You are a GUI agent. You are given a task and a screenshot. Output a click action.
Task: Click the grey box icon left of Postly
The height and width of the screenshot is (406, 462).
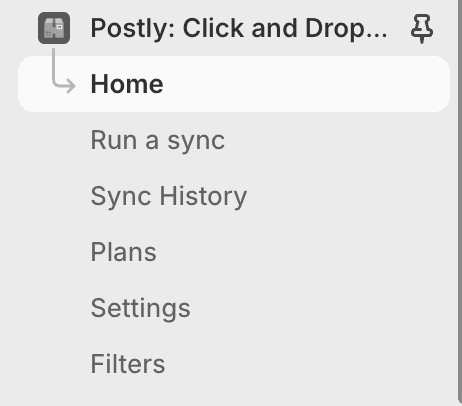[54, 28]
